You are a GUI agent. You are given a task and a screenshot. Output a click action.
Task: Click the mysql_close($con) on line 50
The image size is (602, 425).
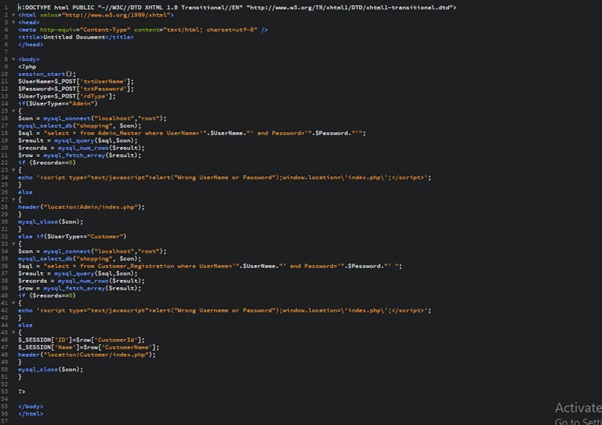coord(50,370)
